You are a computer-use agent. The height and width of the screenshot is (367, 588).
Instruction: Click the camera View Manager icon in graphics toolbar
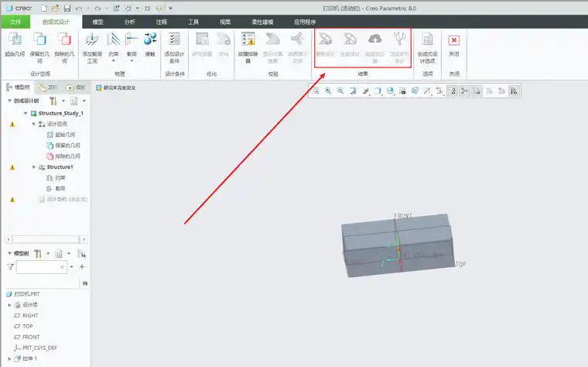[402, 91]
